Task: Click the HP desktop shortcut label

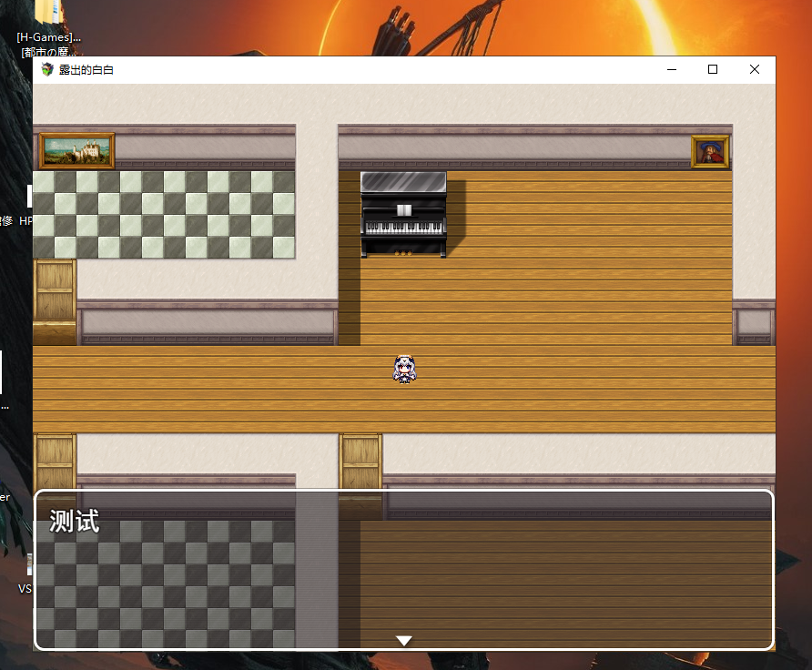Action: click(x=25, y=221)
